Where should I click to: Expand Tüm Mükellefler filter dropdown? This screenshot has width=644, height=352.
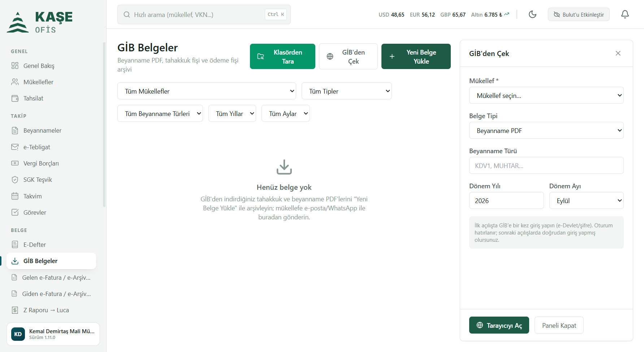207,91
